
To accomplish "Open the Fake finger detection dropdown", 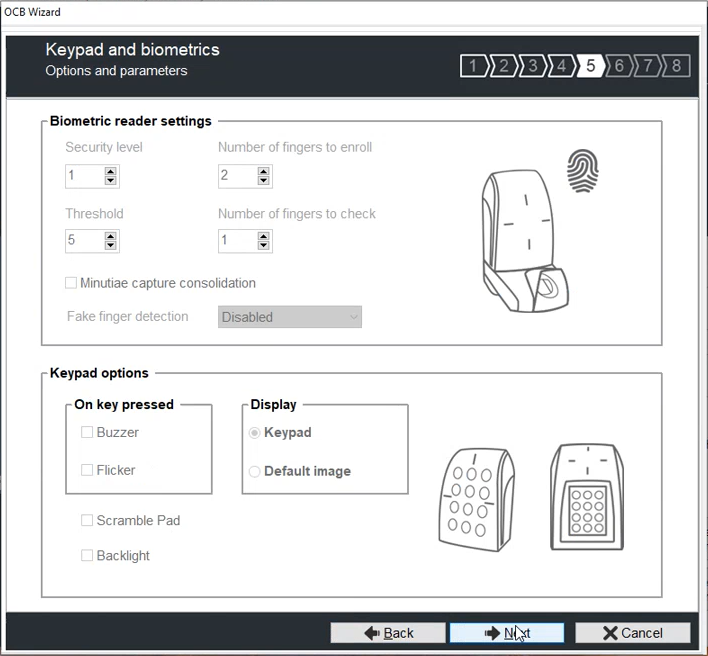I will pyautogui.click(x=290, y=317).
